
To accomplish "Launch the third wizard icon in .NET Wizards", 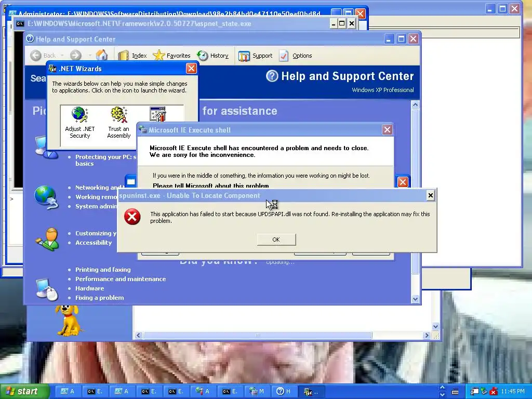I will 157,114.
